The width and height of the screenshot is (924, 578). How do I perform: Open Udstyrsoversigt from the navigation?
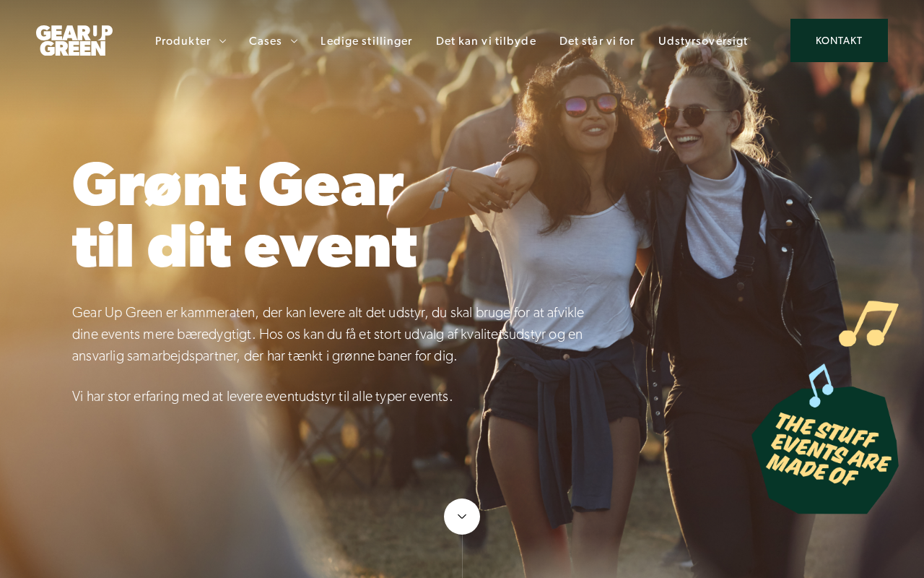(x=703, y=41)
